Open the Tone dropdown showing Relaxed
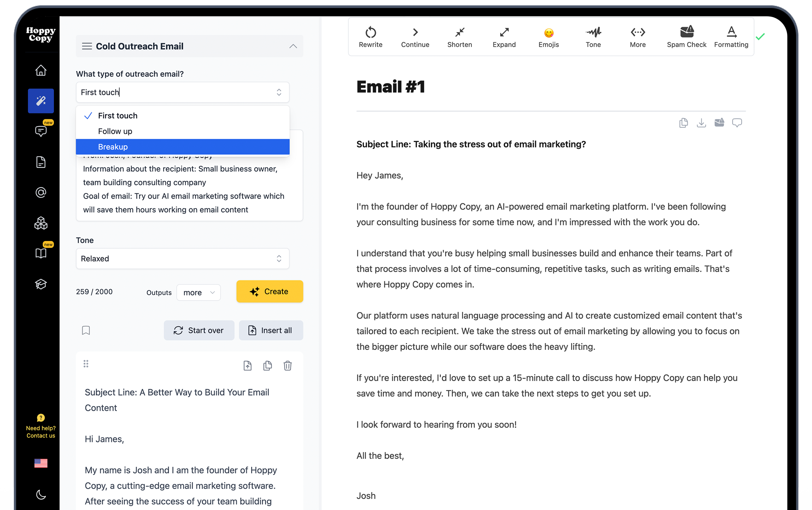The image size is (812, 510). tap(182, 258)
